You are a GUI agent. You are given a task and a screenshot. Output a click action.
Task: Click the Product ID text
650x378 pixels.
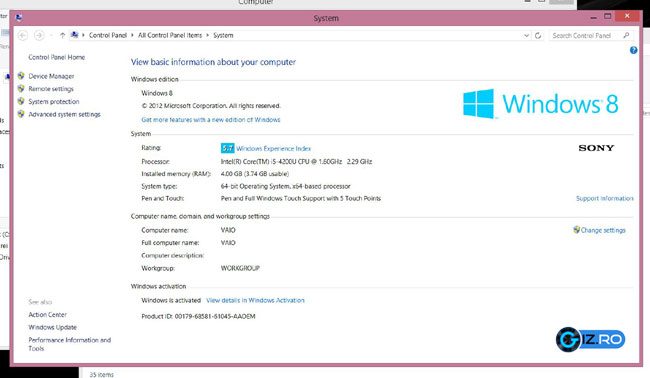pos(198,316)
